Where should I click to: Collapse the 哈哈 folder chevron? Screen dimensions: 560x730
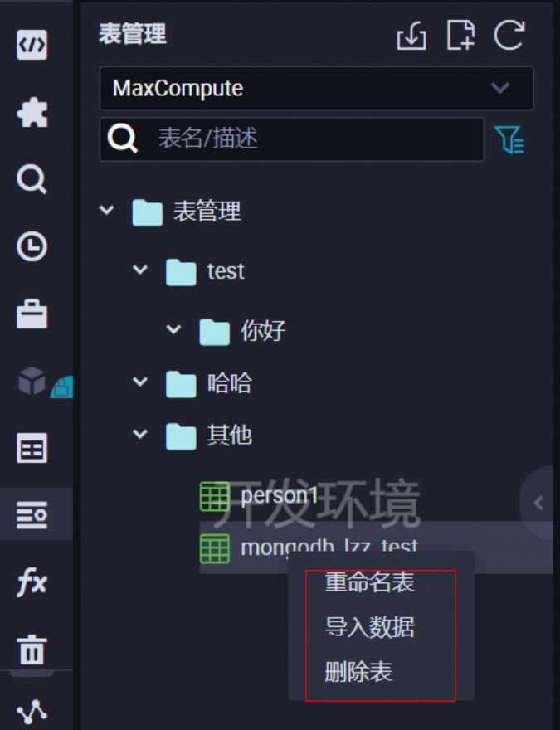pyautogui.click(x=140, y=382)
